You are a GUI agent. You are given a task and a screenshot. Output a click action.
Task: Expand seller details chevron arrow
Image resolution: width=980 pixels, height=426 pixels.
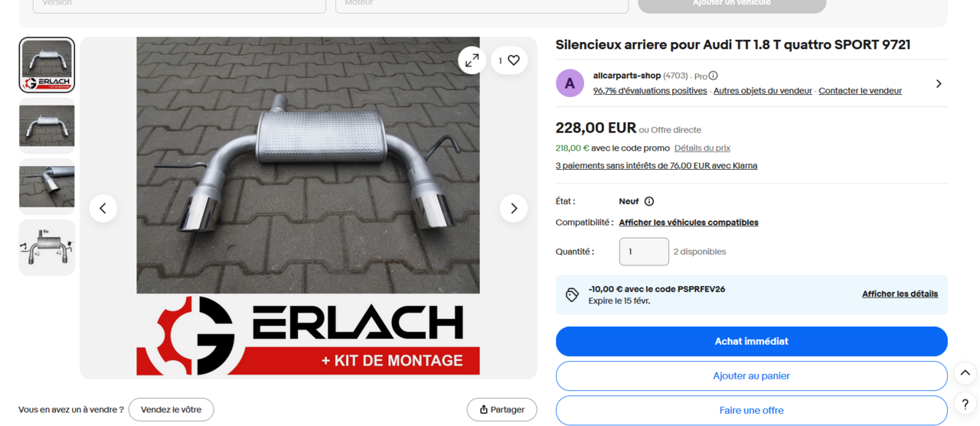click(939, 83)
